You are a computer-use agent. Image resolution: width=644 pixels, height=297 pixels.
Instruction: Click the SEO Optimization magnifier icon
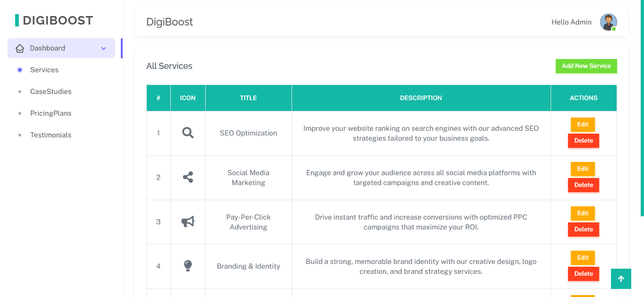(188, 133)
